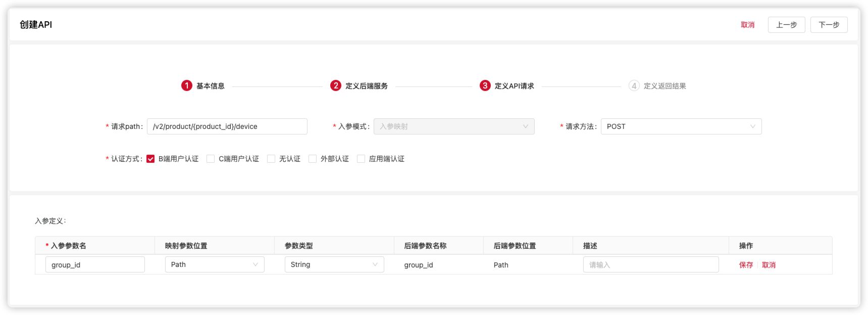Expand the 入参模式 dropdown

(x=453, y=126)
